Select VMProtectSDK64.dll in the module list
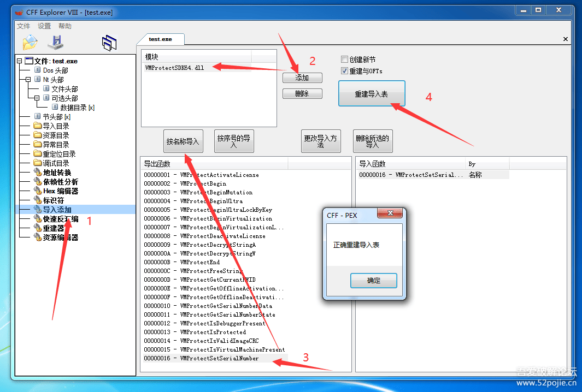The width and height of the screenshot is (582, 392). (174, 67)
